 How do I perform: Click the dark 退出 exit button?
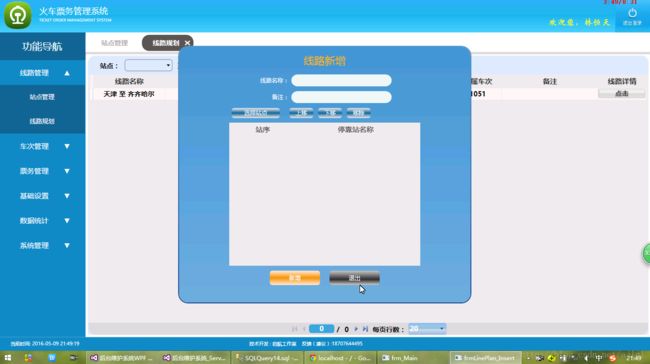pyautogui.click(x=354, y=278)
